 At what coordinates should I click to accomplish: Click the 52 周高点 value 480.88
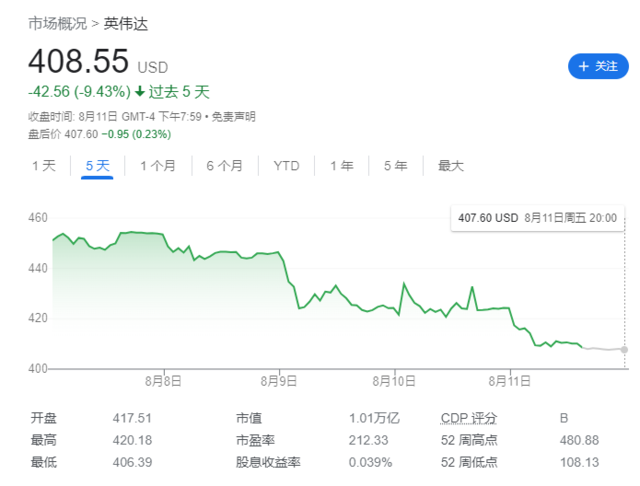pos(579,440)
